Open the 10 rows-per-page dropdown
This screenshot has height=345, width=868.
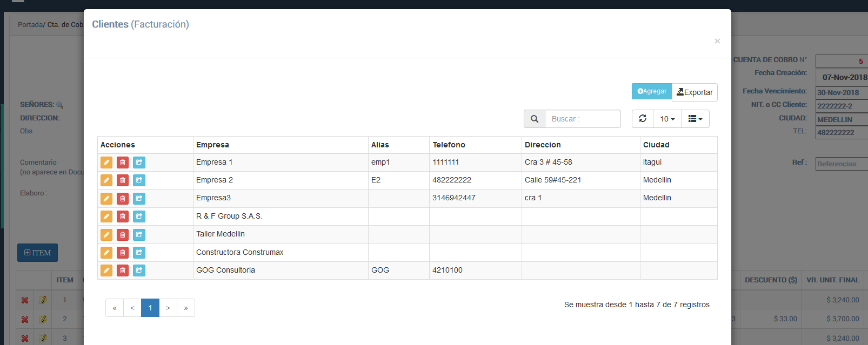click(x=667, y=119)
